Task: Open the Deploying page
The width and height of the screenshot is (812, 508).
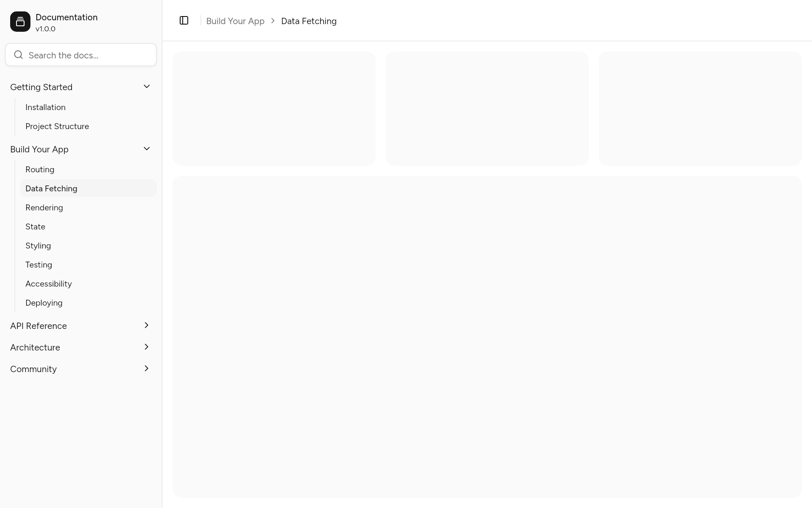Action: 88,303
